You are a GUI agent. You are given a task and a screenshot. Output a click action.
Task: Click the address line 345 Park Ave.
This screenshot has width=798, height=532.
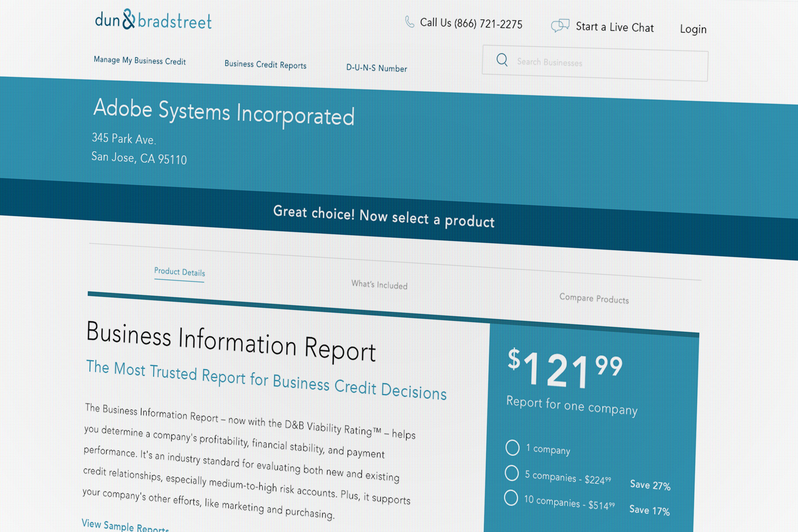(x=124, y=138)
